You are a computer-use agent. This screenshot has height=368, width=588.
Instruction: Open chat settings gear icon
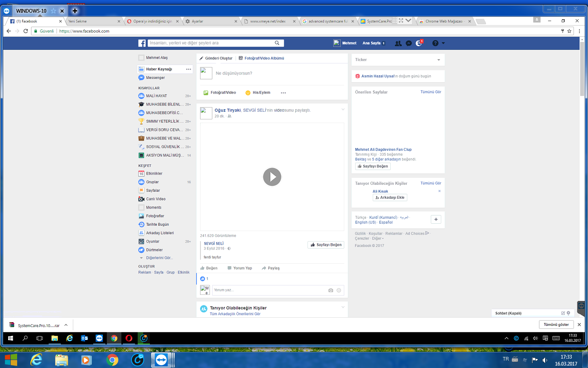tap(568, 313)
